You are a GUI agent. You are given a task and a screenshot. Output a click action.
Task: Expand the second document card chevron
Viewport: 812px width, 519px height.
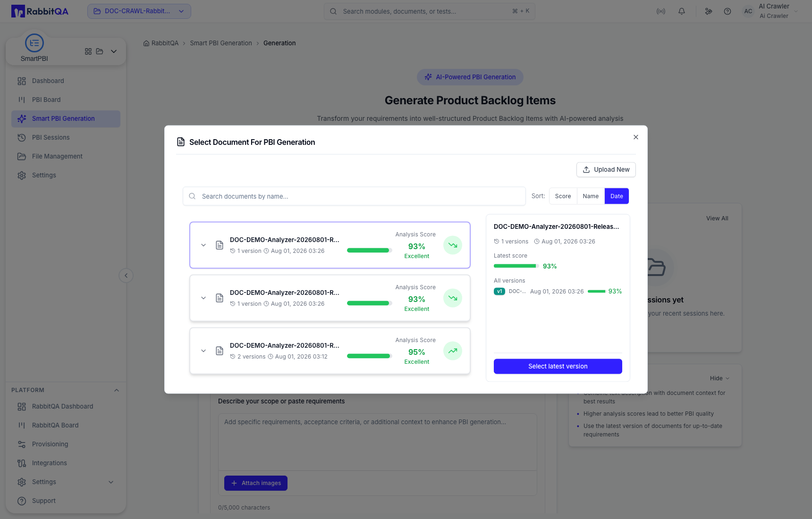[x=203, y=298]
